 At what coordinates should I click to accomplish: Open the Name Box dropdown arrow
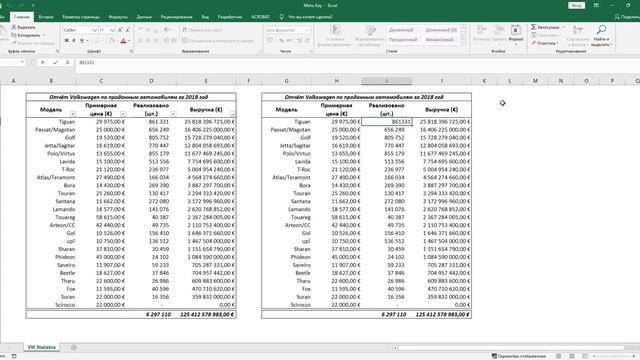click(x=22, y=62)
